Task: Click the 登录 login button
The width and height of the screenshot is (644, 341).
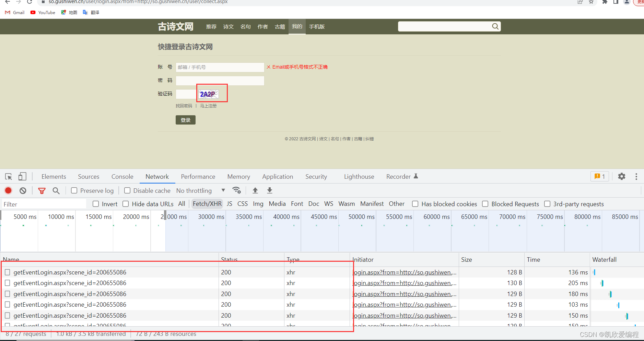Action: point(186,120)
